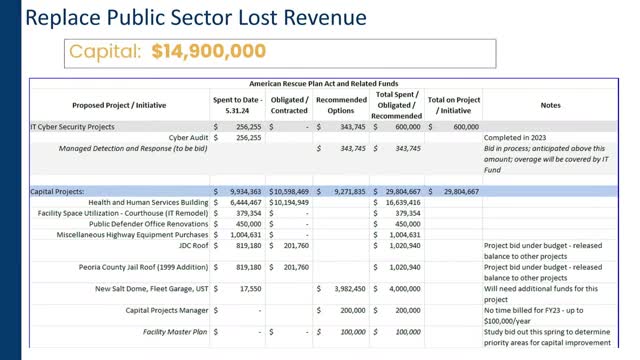Select 'Total Spent / Obligated / Recommended' header
Image resolution: width=640 pixels, height=360 pixels.
click(397, 105)
